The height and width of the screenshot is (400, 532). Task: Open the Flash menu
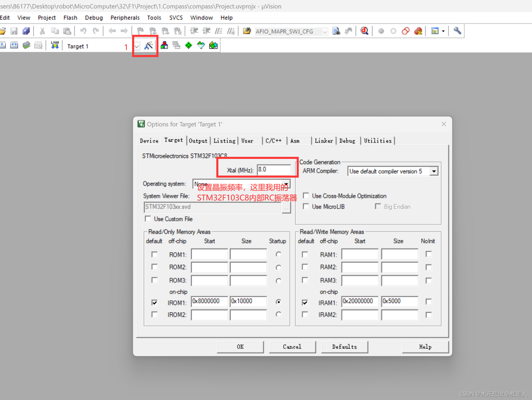pos(70,18)
